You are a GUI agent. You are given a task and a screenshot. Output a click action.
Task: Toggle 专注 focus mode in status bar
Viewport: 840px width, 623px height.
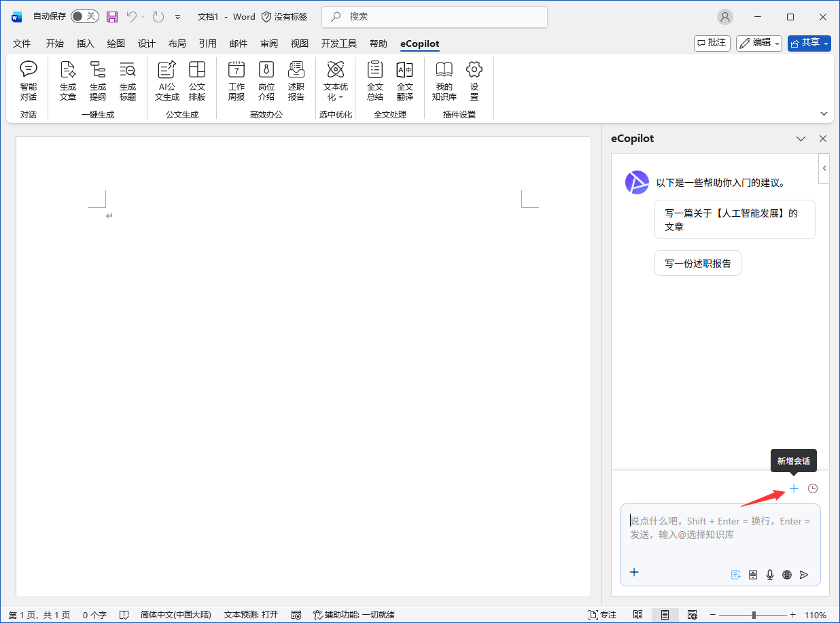[602, 615]
